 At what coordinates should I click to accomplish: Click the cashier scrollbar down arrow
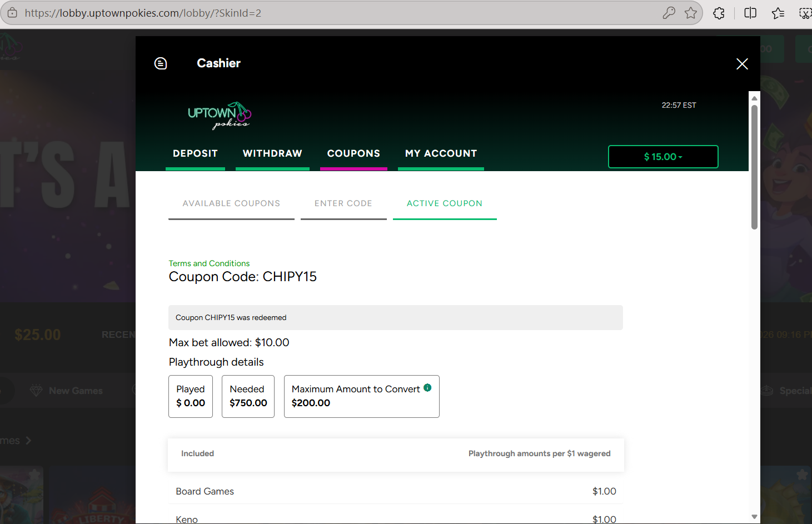[754, 517]
